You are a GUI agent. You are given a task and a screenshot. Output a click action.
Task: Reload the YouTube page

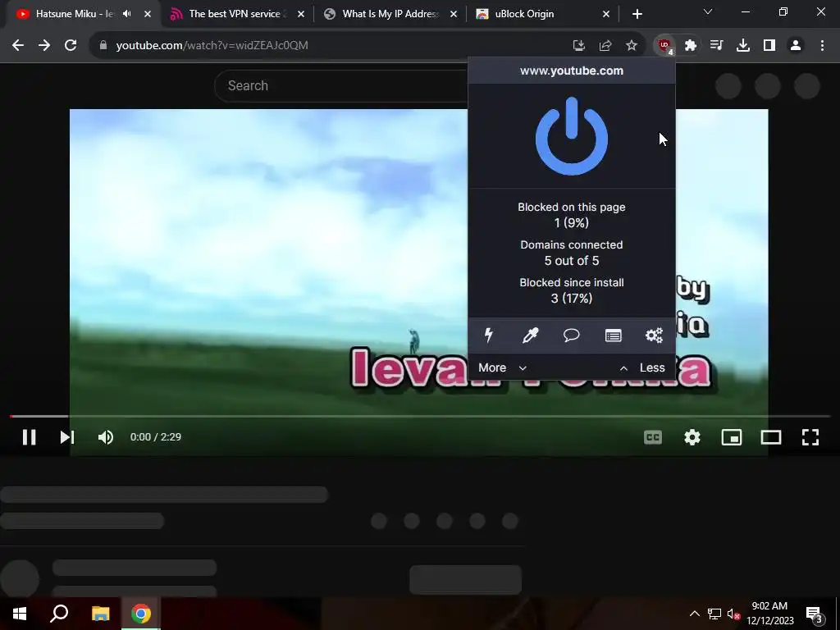(71, 46)
